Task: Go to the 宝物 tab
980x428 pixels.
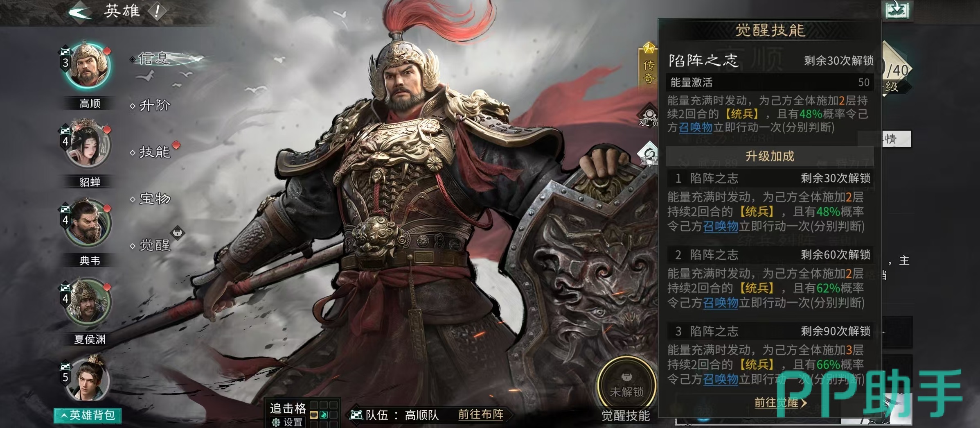Action: (154, 199)
